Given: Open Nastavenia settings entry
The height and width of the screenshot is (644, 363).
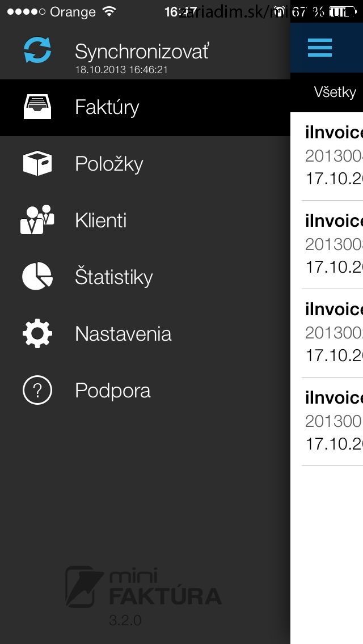Looking at the screenshot, I should [145, 333].
